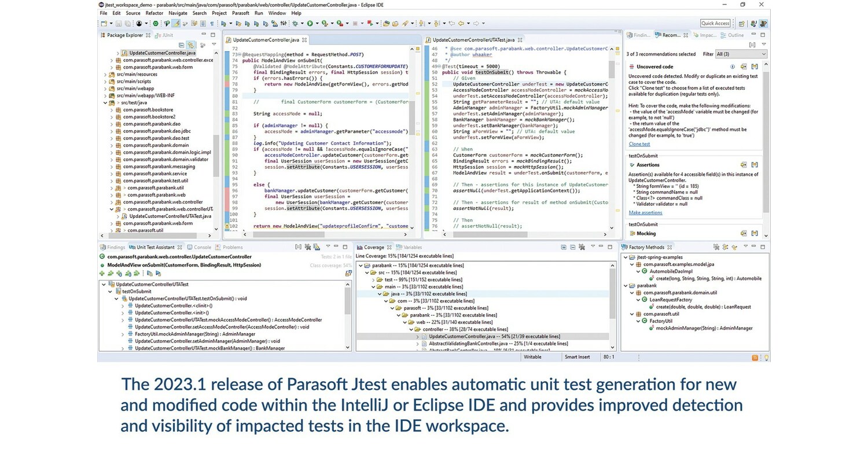Expand the src/main/resources folder
The height and width of the screenshot is (454, 868).
105,75
